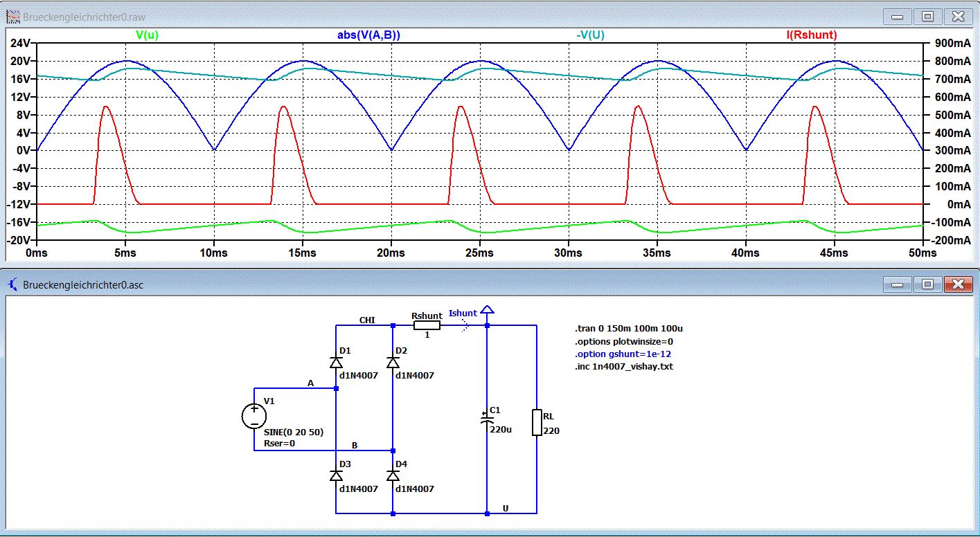The height and width of the screenshot is (537, 980).
Task: Click the Brueckengleichrichter0.raw title bar
Action: (490, 15)
